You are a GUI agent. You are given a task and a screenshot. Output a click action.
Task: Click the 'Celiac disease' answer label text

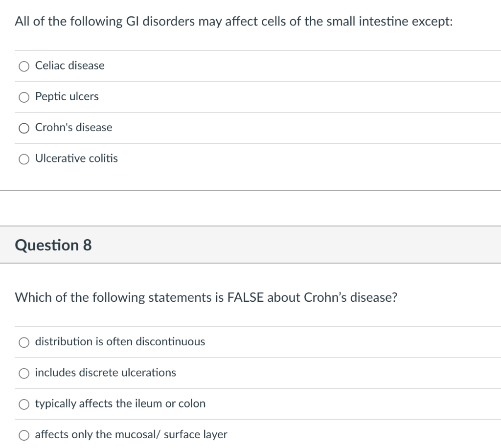coord(69,66)
